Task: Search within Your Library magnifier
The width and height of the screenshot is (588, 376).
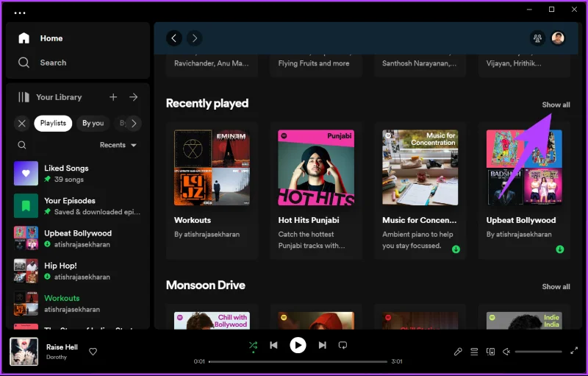Action: tap(22, 145)
